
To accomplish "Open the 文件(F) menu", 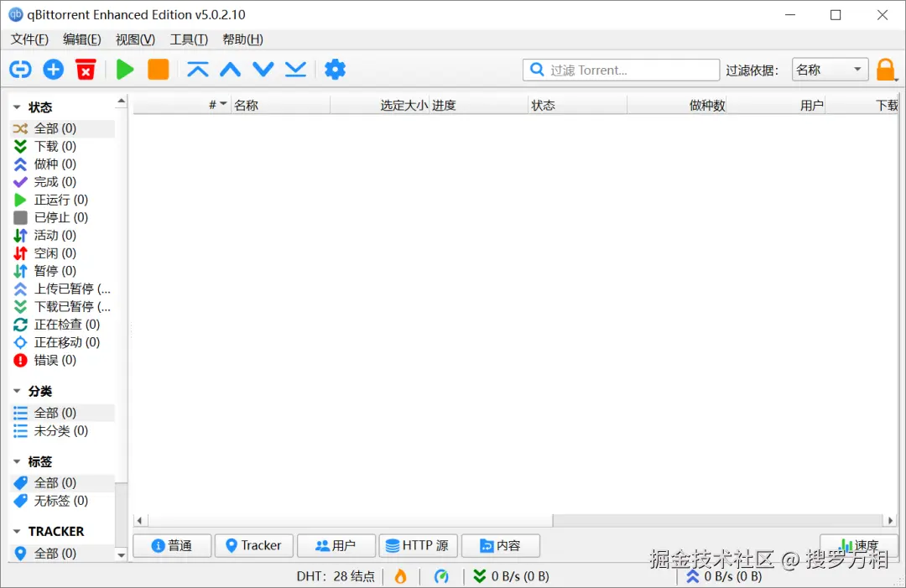I will click(x=29, y=39).
